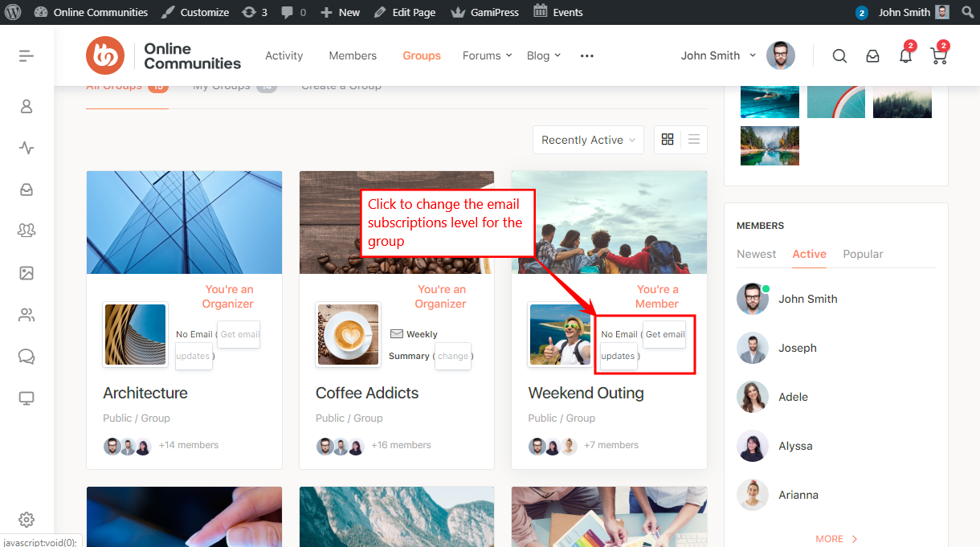Image resolution: width=980 pixels, height=547 pixels.
Task: Open the John Smith account dropdown
Action: 717,55
